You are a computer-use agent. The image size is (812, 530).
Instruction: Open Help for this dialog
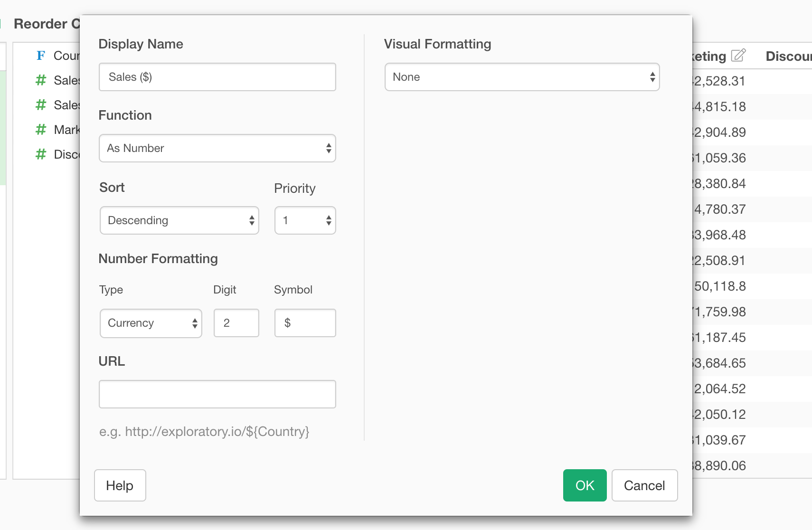click(120, 485)
